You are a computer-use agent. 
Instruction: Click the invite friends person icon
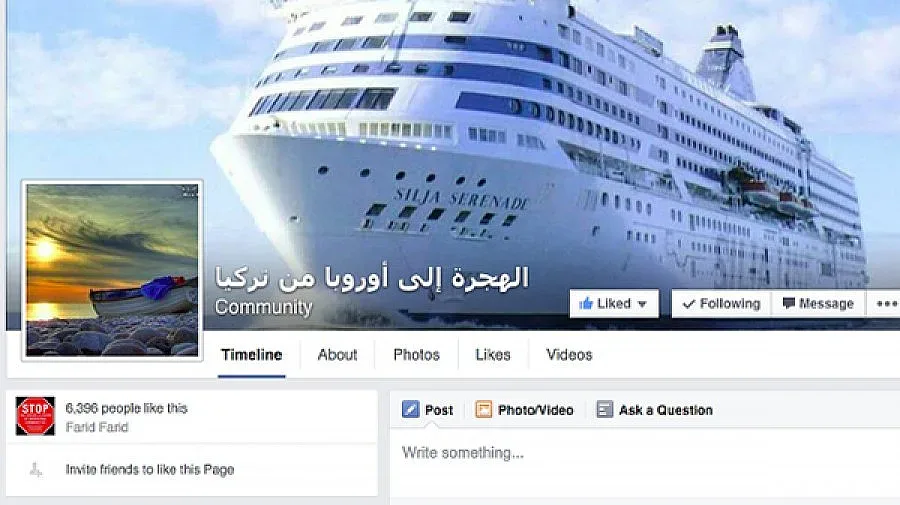point(36,469)
